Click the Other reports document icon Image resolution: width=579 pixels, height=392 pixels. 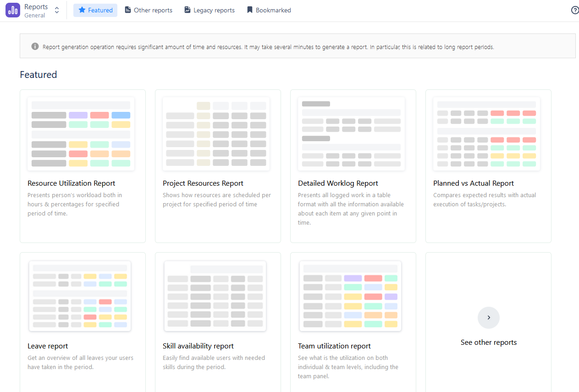(128, 10)
